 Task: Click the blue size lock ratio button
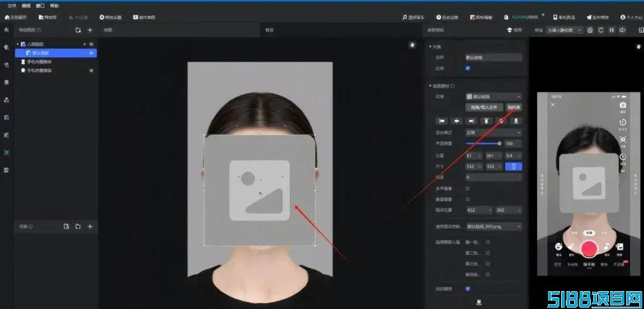point(513,166)
